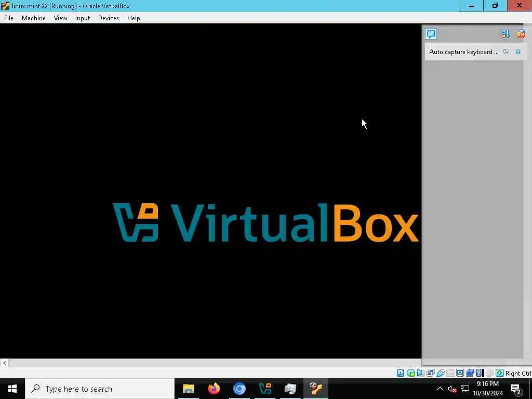Select the running VM taskbar icon
The image size is (532, 399).
pos(315,389)
